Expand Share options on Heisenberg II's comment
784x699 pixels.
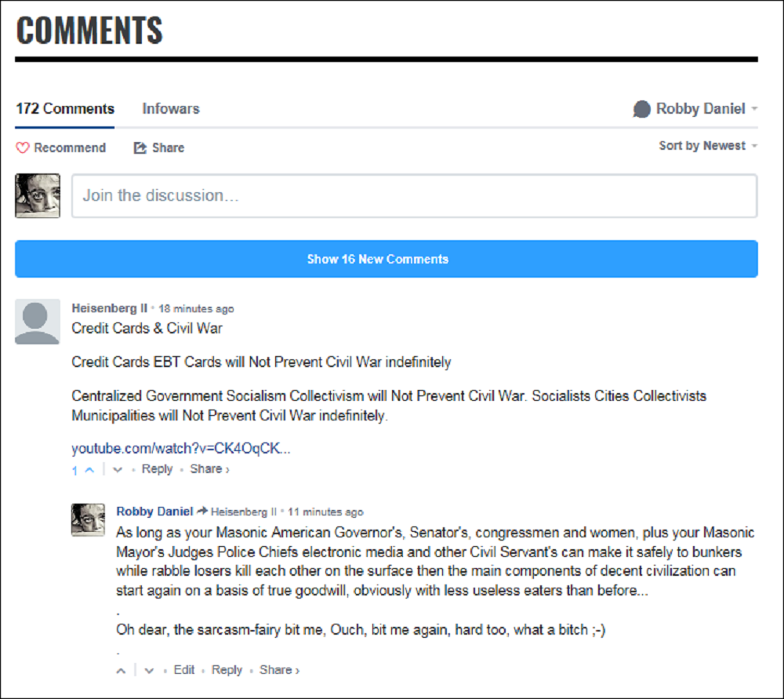click(x=209, y=469)
